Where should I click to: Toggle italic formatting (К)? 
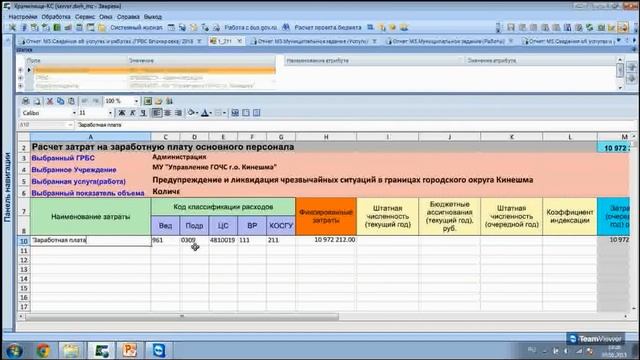(132, 113)
